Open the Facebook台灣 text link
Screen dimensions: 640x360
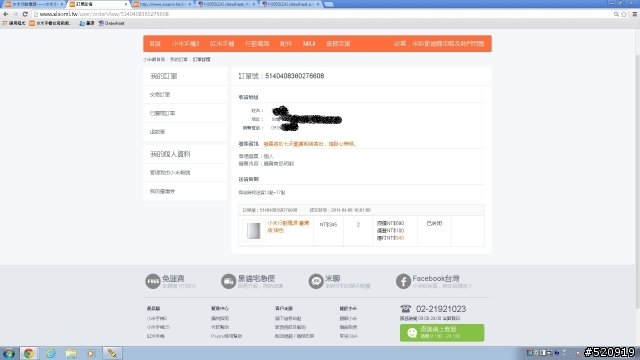436,278
